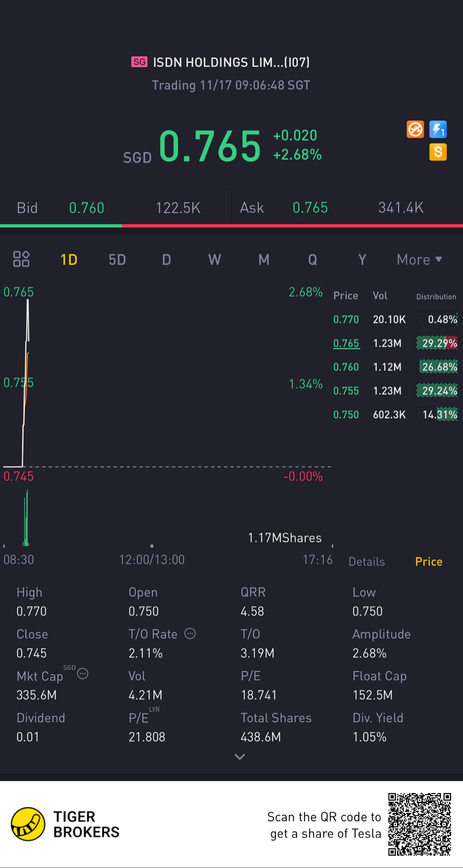Tap the Tiger Brokers logo
The height and width of the screenshot is (868, 463).
[x=28, y=824]
